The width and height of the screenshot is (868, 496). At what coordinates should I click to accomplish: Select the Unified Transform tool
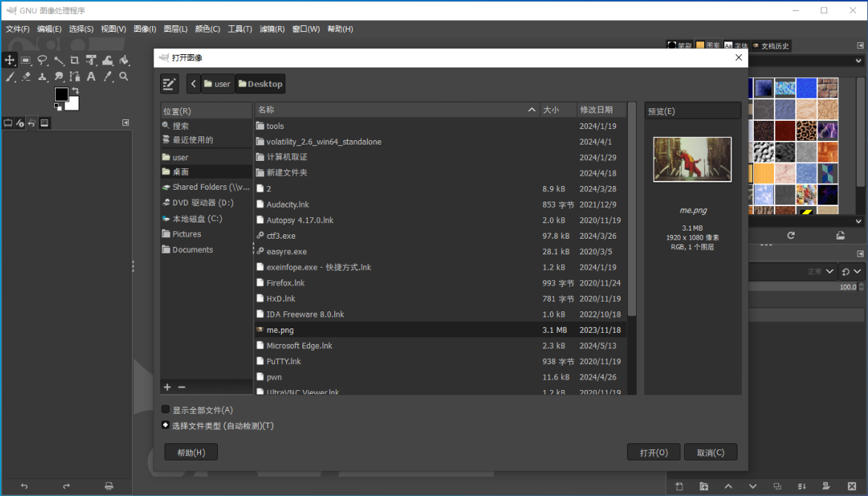(x=91, y=60)
